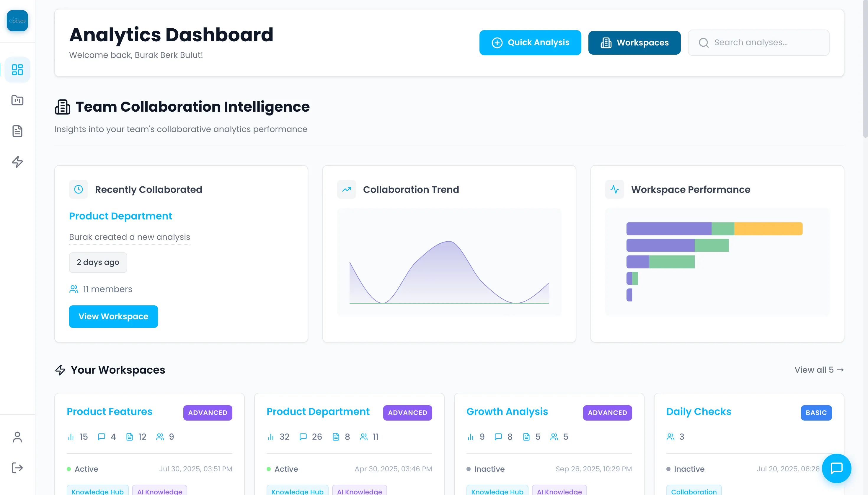Click the Workspace Performance pulse icon
Image resolution: width=868 pixels, height=495 pixels.
pyautogui.click(x=614, y=189)
